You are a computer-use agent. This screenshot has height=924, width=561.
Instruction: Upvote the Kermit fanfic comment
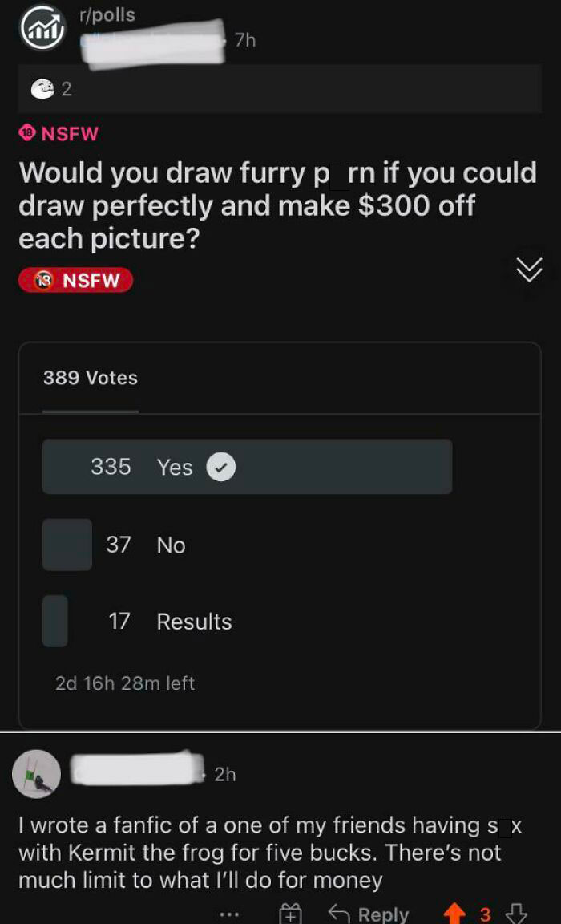[x=456, y=914]
